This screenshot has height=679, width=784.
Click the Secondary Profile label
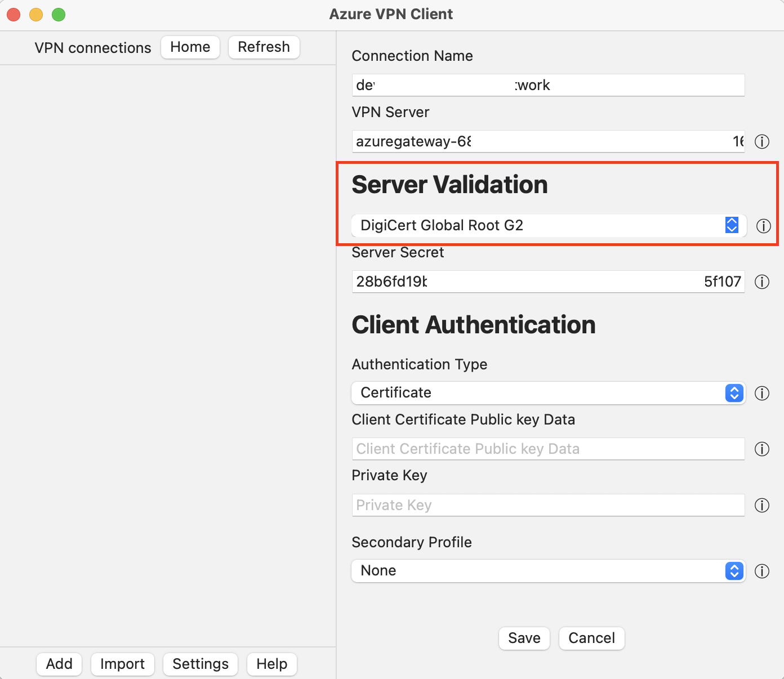pyautogui.click(x=412, y=542)
